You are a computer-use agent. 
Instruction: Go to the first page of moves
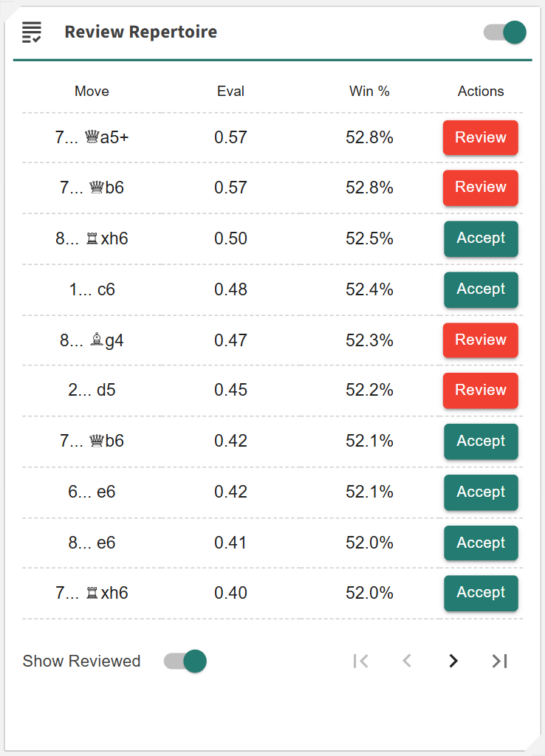(360, 661)
